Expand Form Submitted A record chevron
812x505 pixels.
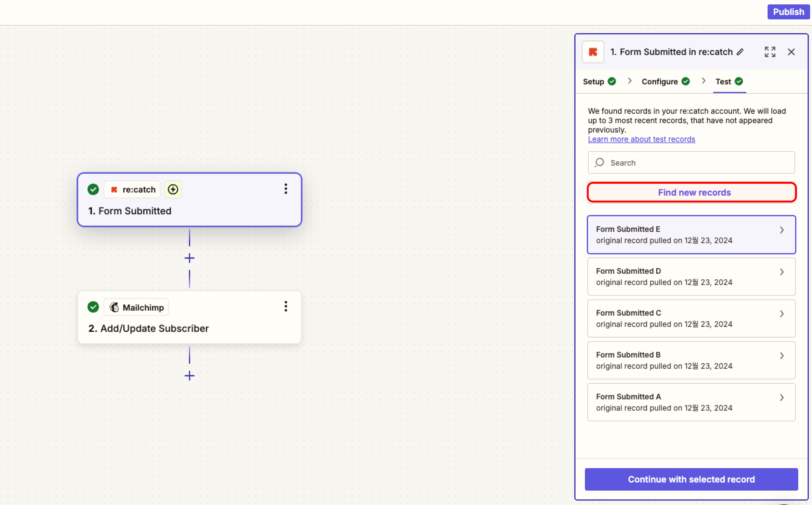coord(782,397)
